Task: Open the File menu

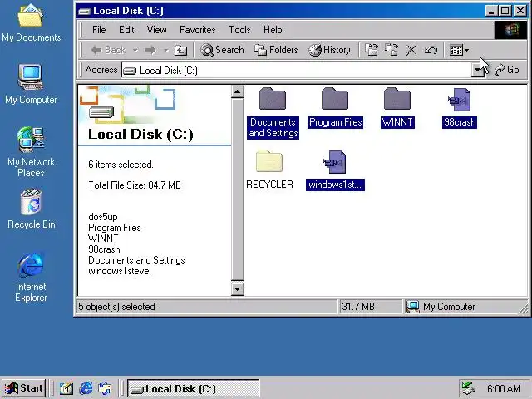Action: (x=99, y=30)
